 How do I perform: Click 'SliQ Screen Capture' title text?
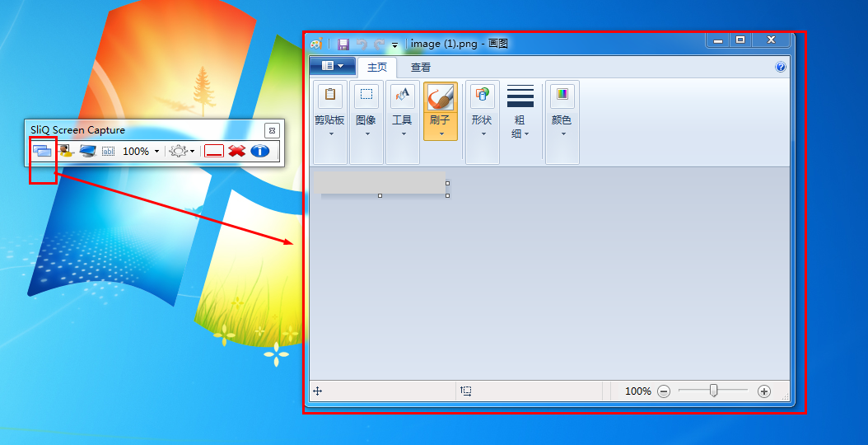point(77,130)
